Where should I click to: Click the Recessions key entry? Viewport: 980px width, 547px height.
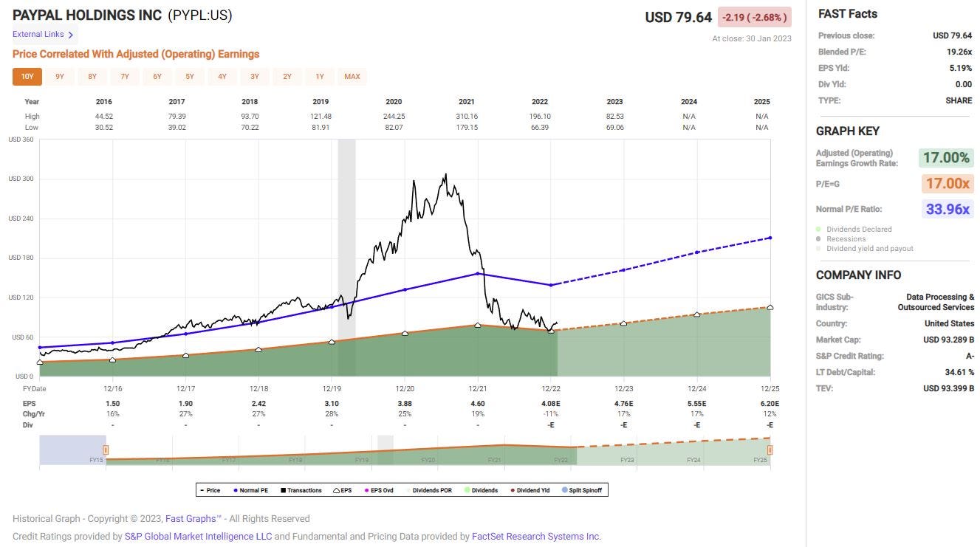coord(841,239)
